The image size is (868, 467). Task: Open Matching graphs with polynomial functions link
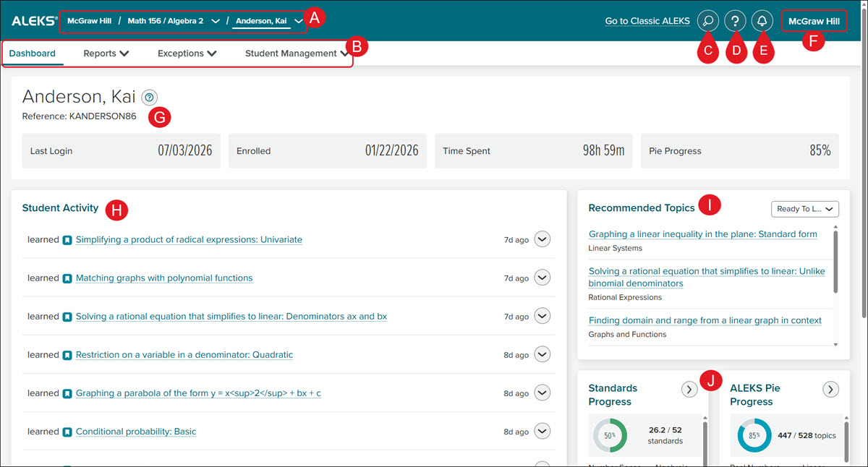click(x=164, y=278)
